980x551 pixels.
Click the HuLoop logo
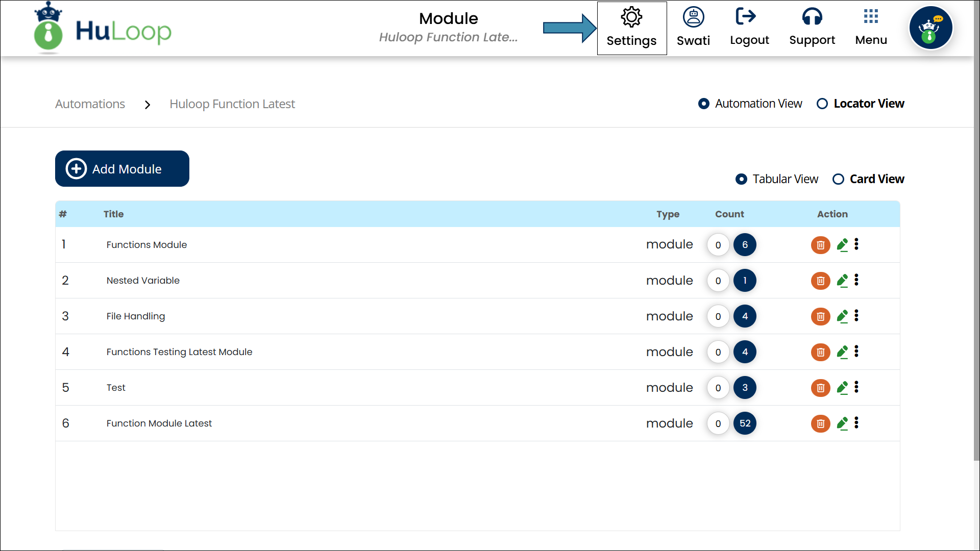coord(102,29)
